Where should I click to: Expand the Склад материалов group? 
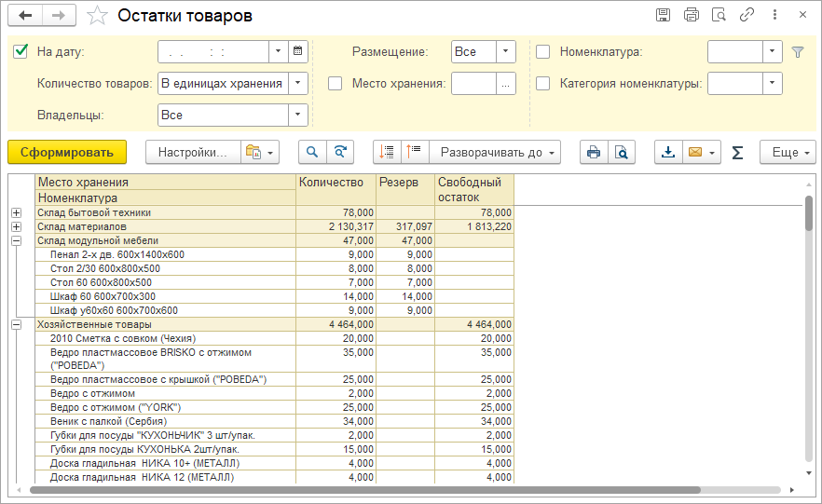pyautogui.click(x=16, y=226)
